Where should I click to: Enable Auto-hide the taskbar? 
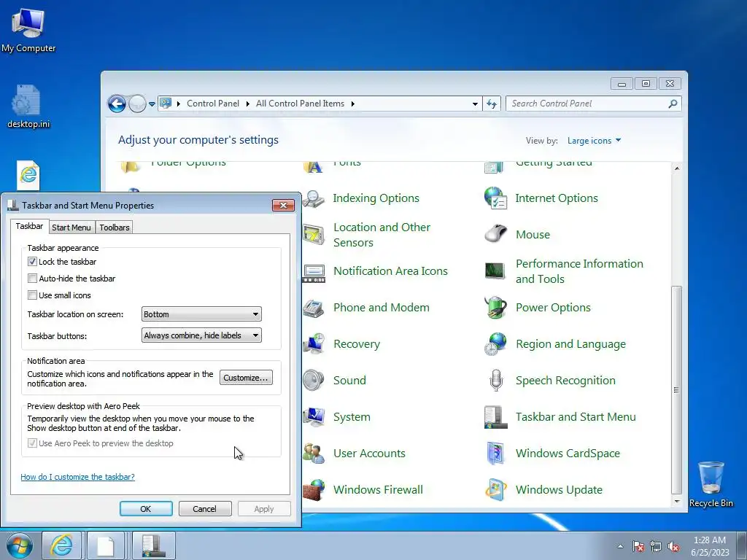32,278
